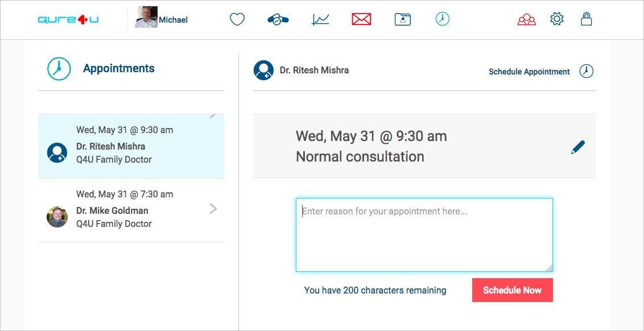Click the Schedule Appointment link
The image size is (644, 331).
tap(529, 72)
